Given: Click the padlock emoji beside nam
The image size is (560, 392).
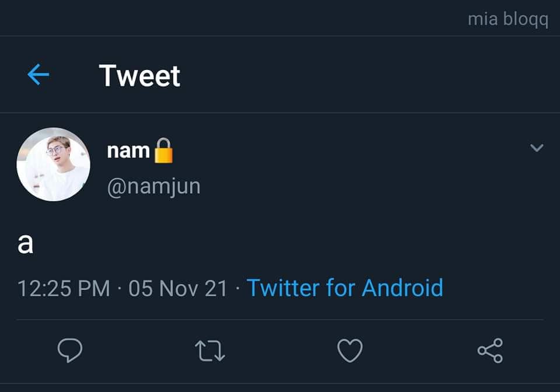Looking at the screenshot, I should (163, 150).
